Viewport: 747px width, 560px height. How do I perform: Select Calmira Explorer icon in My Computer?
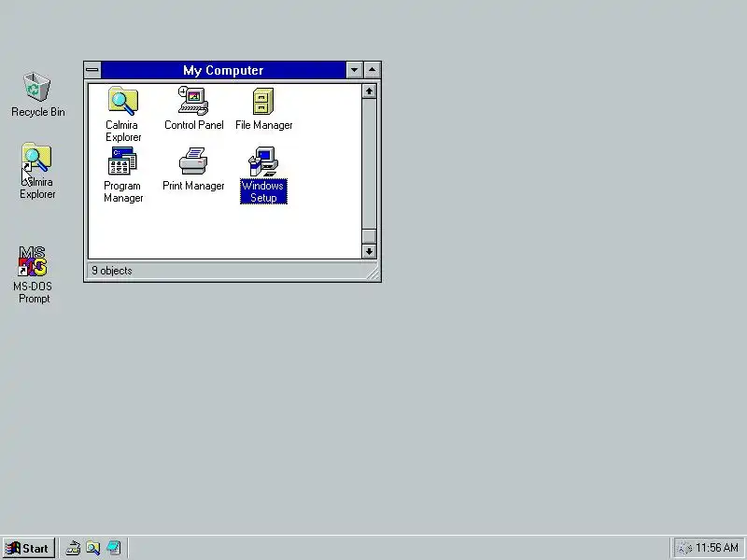[x=123, y=101]
